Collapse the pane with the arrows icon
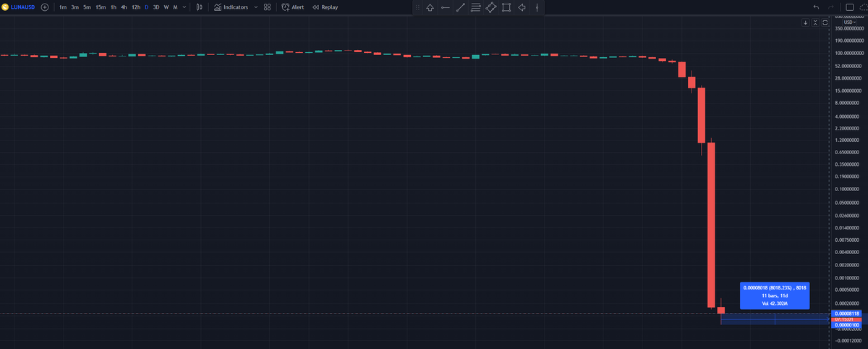This screenshot has height=349, width=868. [x=815, y=23]
